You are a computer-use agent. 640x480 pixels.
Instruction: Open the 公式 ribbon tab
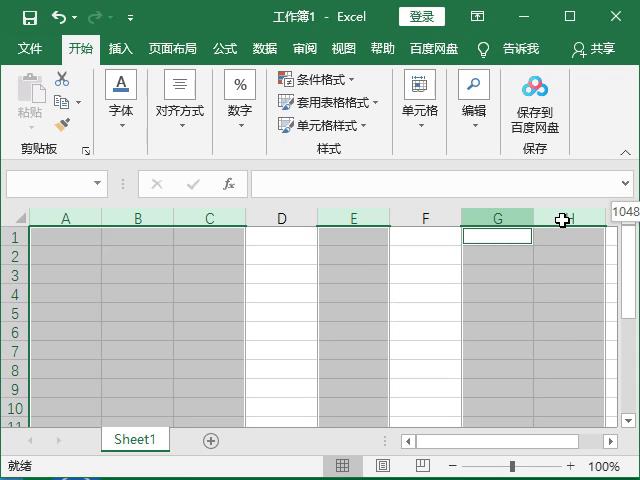tap(225, 49)
